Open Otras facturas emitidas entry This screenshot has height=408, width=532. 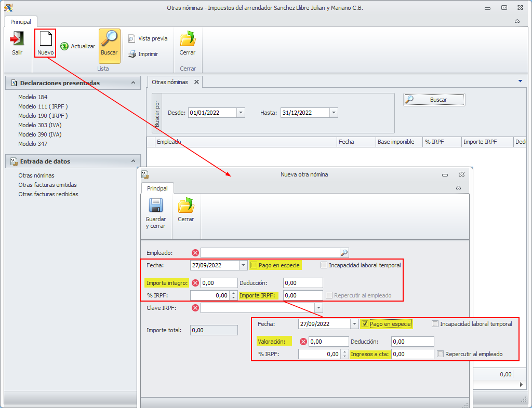point(47,185)
